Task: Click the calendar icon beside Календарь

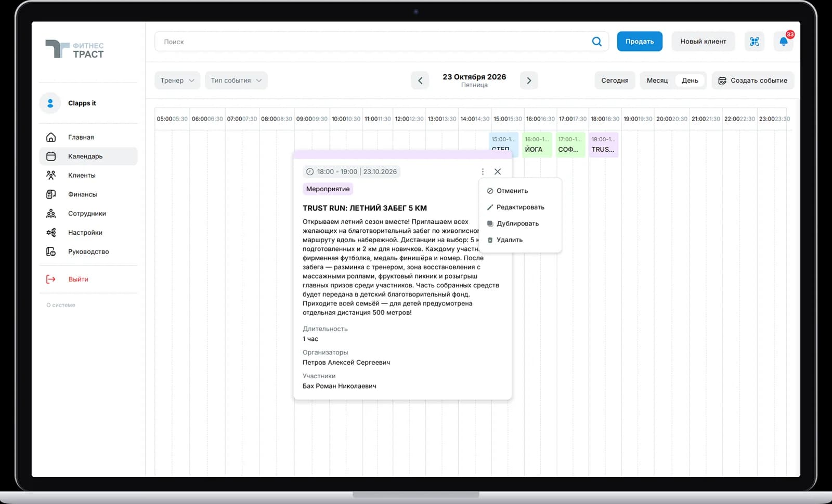Action: (x=51, y=156)
